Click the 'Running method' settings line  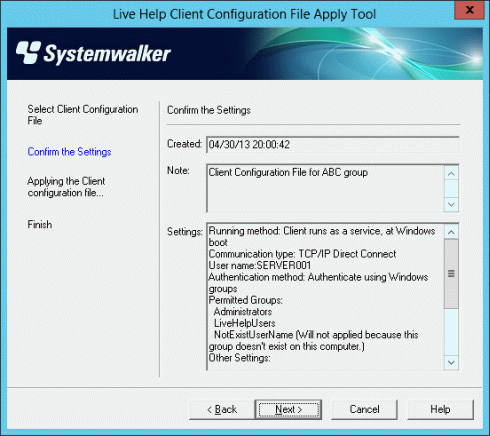[x=322, y=237]
